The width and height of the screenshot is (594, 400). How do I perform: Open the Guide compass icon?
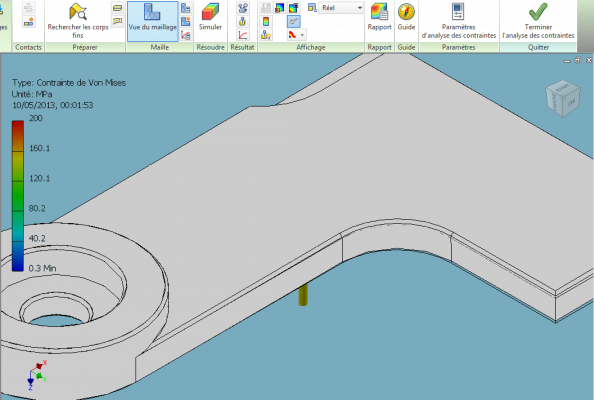(406, 17)
